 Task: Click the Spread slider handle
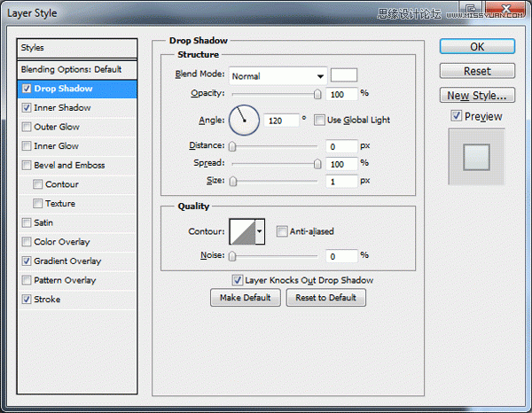click(x=317, y=164)
